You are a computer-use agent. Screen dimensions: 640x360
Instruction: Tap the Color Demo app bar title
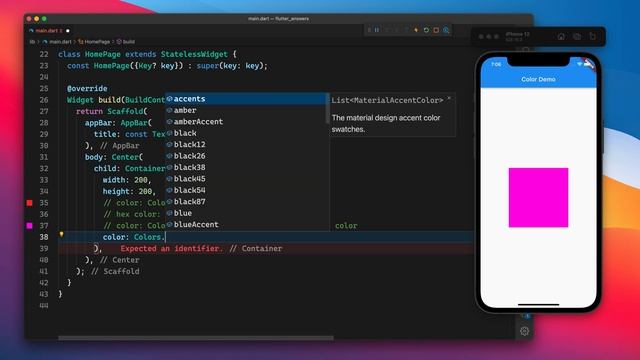point(538,79)
